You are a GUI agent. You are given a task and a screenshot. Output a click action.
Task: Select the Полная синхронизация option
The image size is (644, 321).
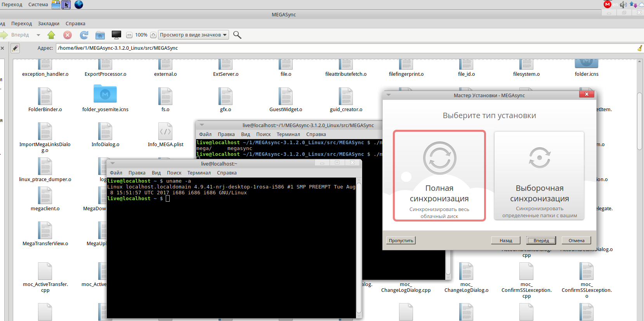[x=439, y=176]
